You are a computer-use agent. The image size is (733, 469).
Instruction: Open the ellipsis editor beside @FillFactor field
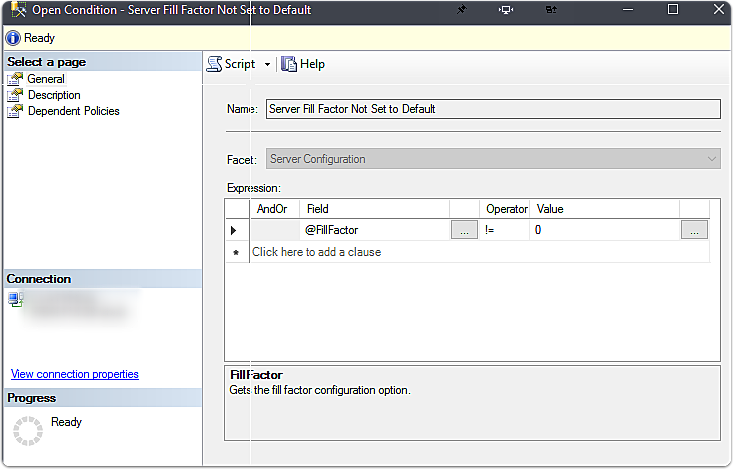464,230
